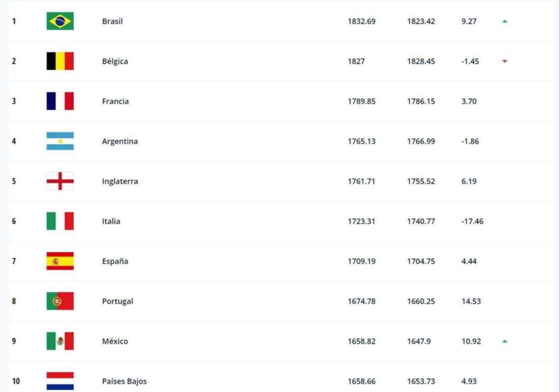This screenshot has height=392, width=559.
Task: Open the Argentina team name link
Action: pyautogui.click(x=120, y=141)
